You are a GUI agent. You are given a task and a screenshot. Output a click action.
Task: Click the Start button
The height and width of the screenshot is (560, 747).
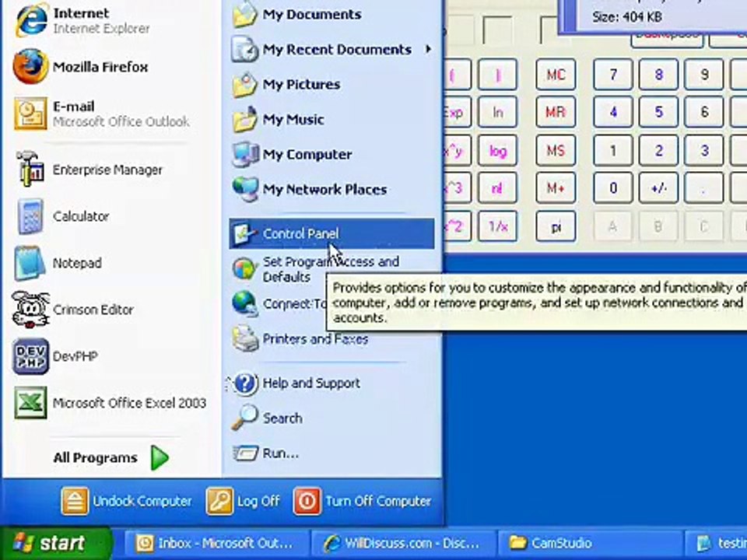pos(56,544)
